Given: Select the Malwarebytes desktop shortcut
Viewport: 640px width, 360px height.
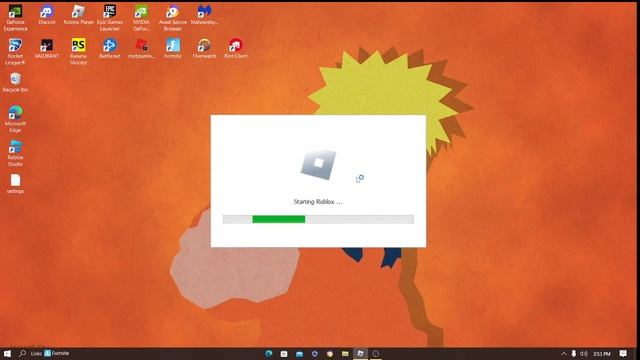Looking at the screenshot, I should 204,15.
